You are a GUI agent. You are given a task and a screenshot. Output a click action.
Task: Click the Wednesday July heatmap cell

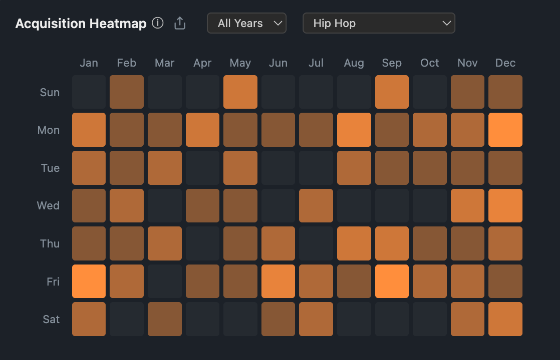tap(316, 206)
